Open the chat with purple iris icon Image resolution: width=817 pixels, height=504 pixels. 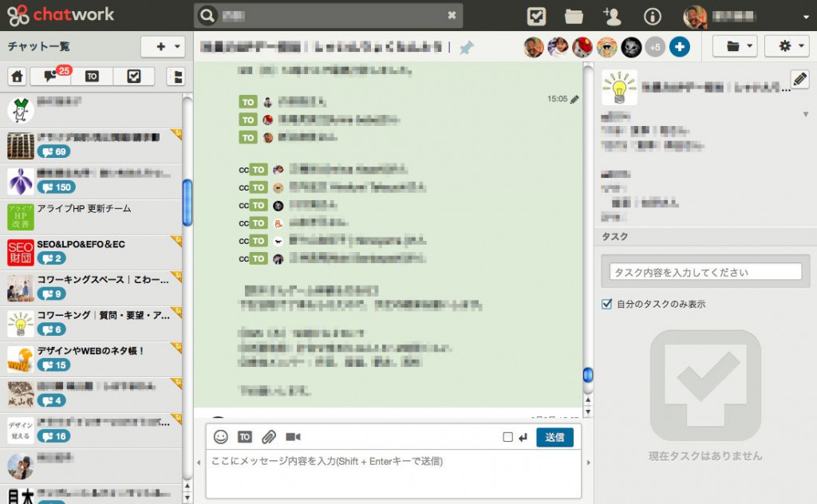(91, 181)
